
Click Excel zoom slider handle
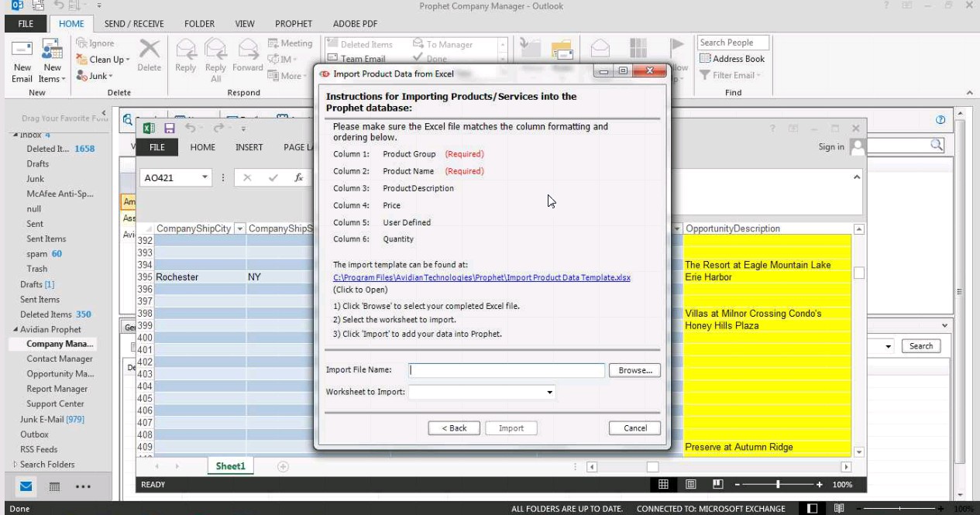(777, 484)
